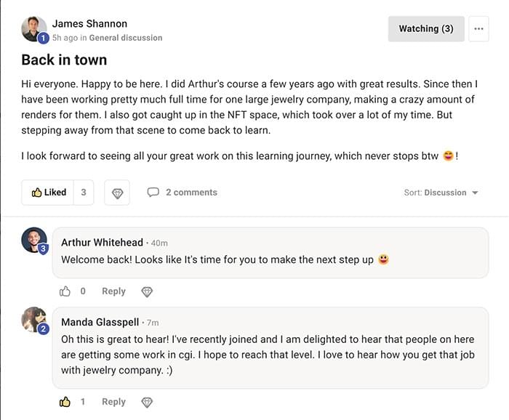Open the three-dot post options menu
Viewport: 509px width, 420px height.
pos(478,29)
